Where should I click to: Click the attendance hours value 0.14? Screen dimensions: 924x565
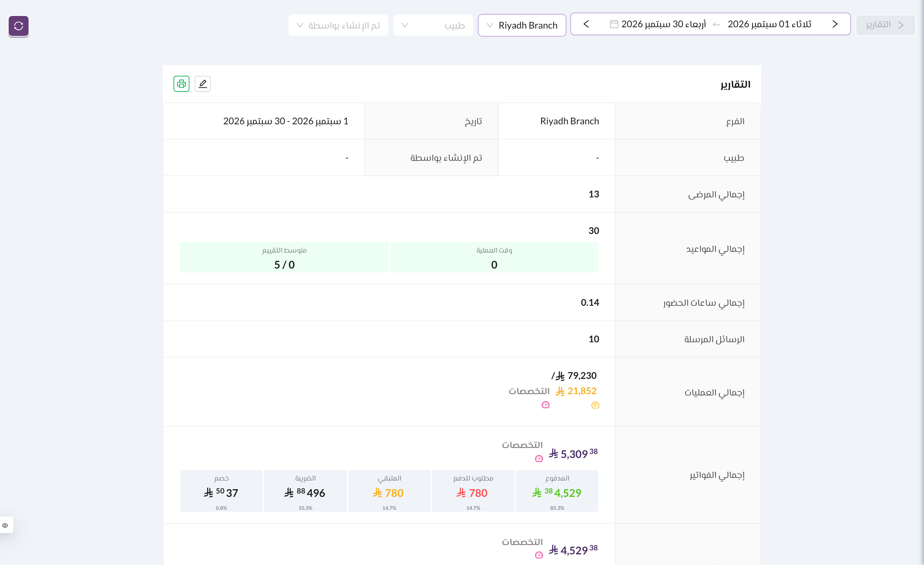click(590, 302)
